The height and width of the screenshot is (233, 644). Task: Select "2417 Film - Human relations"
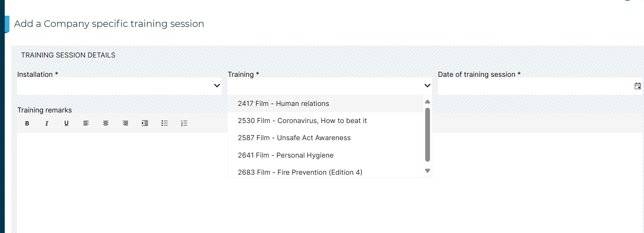(x=283, y=103)
